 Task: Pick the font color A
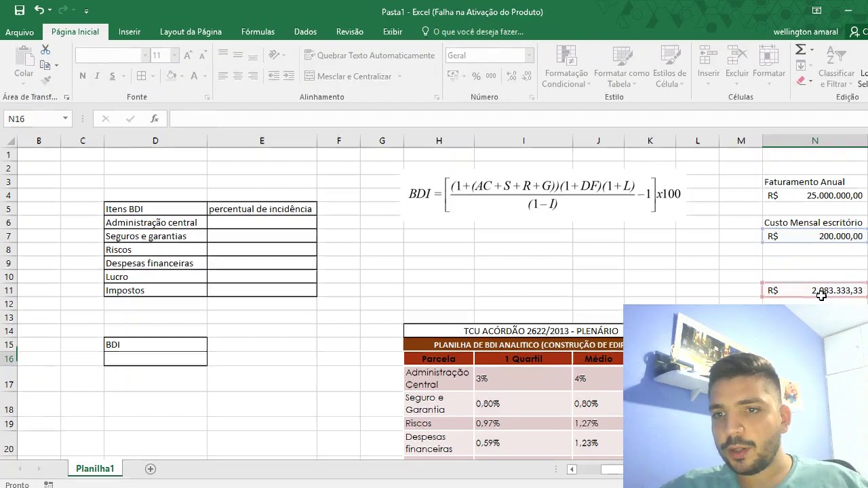(x=194, y=76)
